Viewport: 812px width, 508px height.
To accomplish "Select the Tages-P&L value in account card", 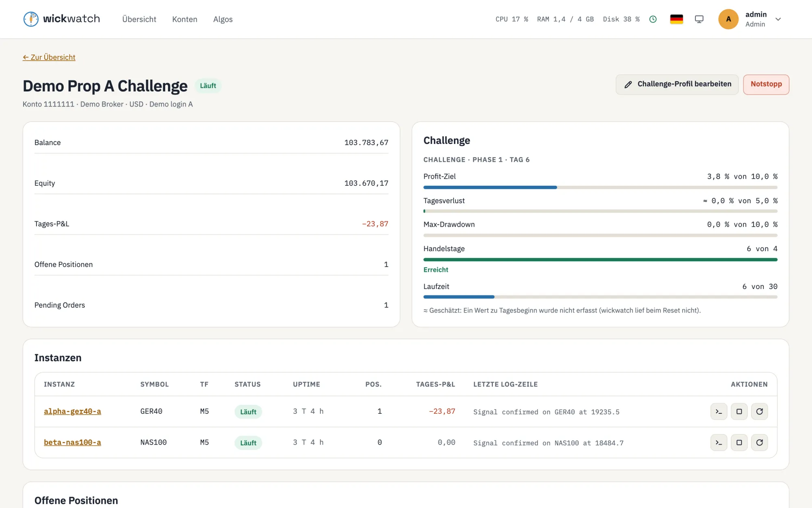I will tap(375, 224).
